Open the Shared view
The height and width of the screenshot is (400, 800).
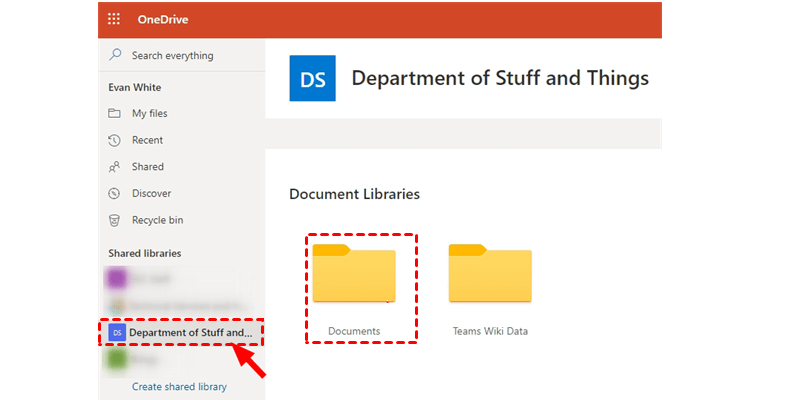point(148,167)
